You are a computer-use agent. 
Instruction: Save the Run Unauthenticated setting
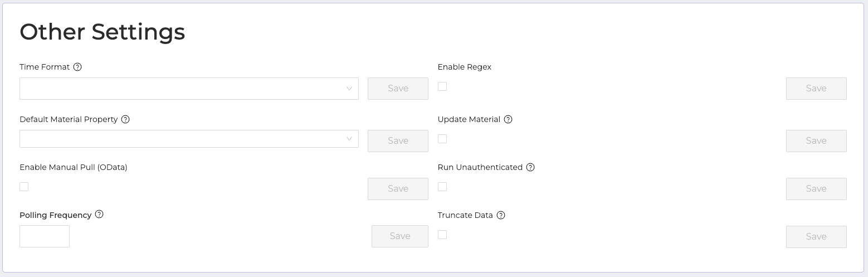816,189
